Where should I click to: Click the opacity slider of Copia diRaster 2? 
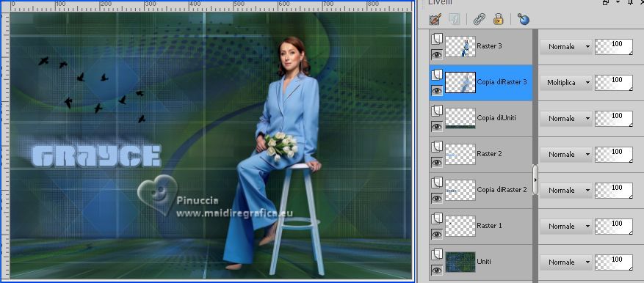[x=614, y=191]
